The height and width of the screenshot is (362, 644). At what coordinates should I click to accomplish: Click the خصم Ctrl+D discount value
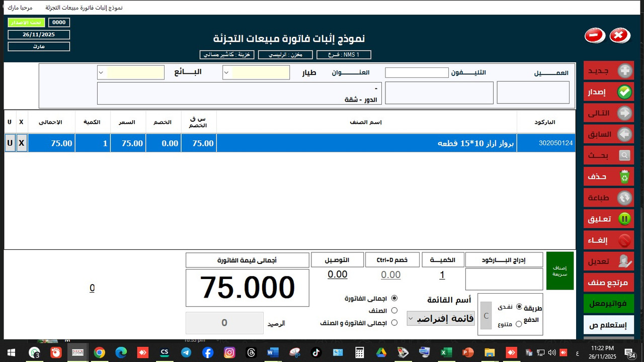point(391,275)
